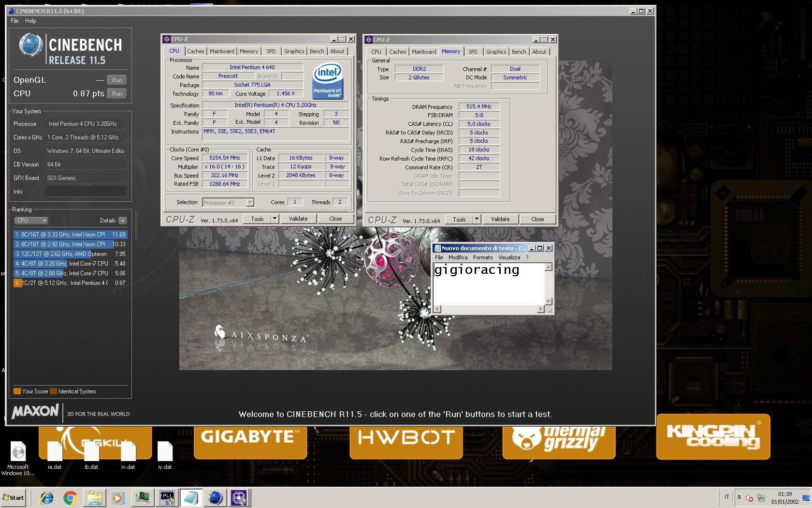This screenshot has height=508, width=812.
Task: Run the OpenGL test in Cinebench
Action: click(117, 80)
